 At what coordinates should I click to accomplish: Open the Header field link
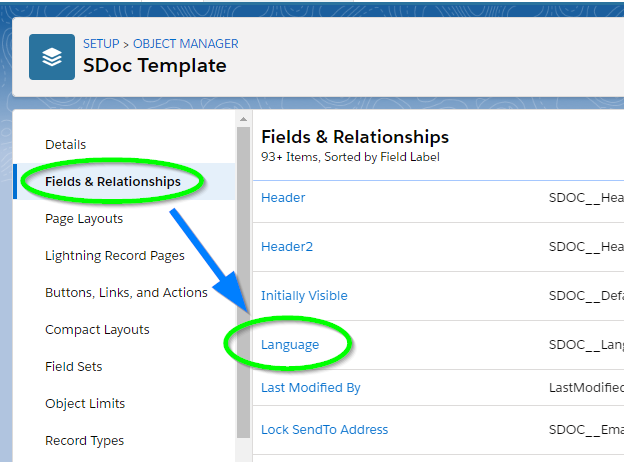point(283,197)
